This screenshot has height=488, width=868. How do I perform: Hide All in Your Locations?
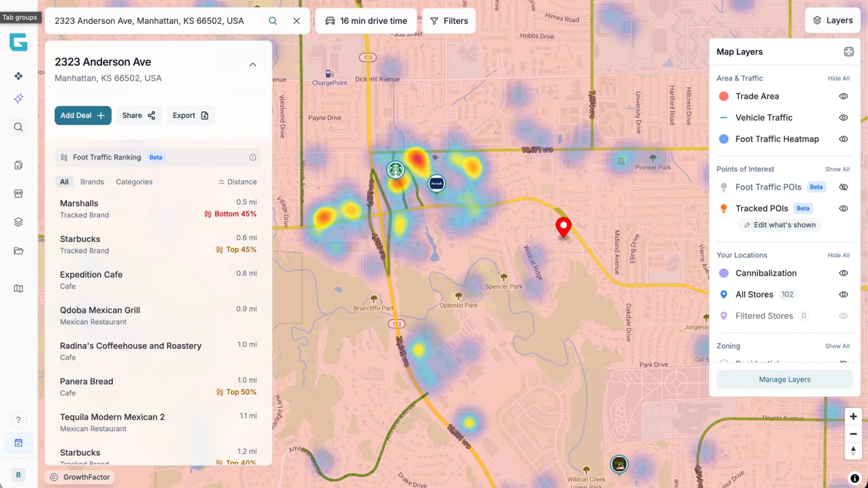(839, 255)
